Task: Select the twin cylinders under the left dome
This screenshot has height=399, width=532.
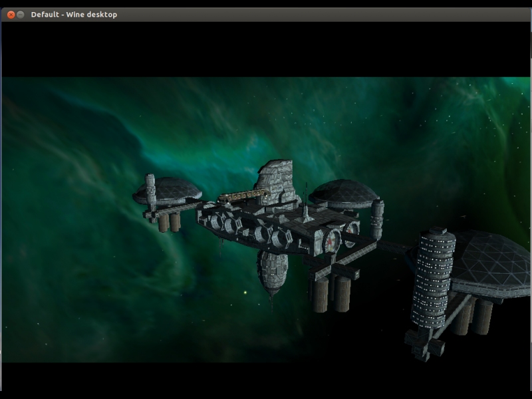Action: (169, 222)
